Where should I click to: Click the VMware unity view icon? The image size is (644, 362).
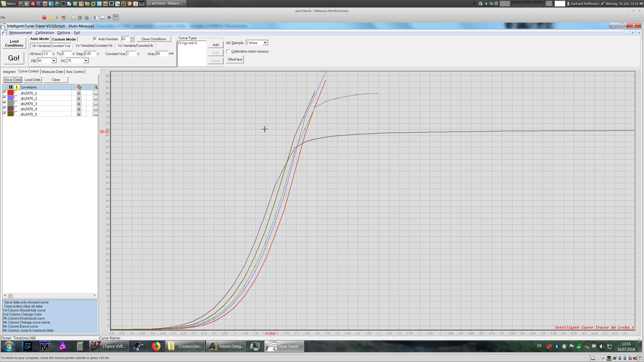[x=116, y=18]
